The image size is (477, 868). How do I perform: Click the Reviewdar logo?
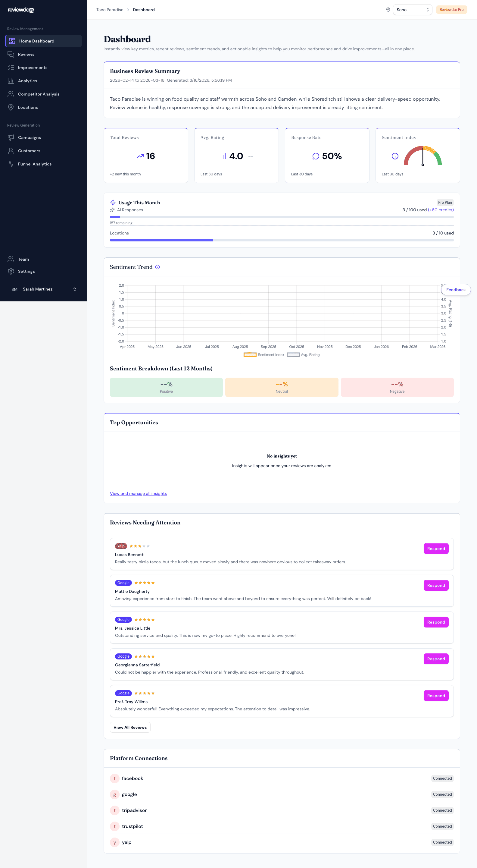(x=21, y=10)
